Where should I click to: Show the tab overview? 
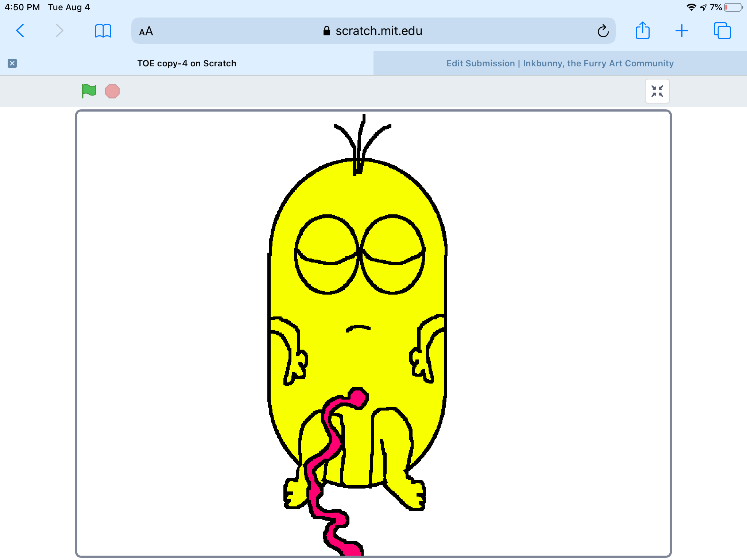point(722,31)
